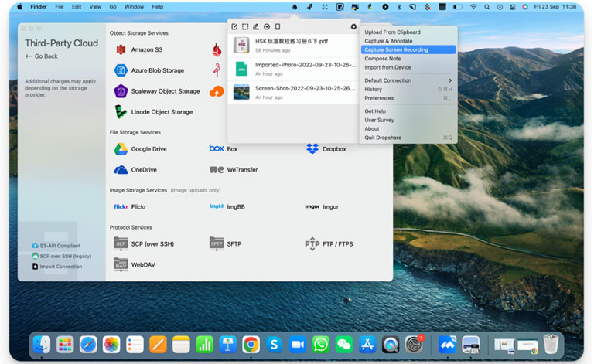The image size is (594, 364).
Task: Open System Preferences from the Dock
Action: (414, 345)
